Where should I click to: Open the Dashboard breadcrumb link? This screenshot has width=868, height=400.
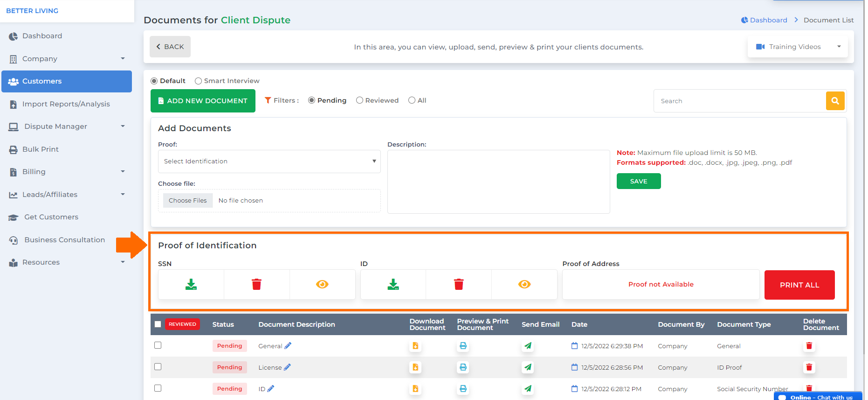(x=764, y=20)
